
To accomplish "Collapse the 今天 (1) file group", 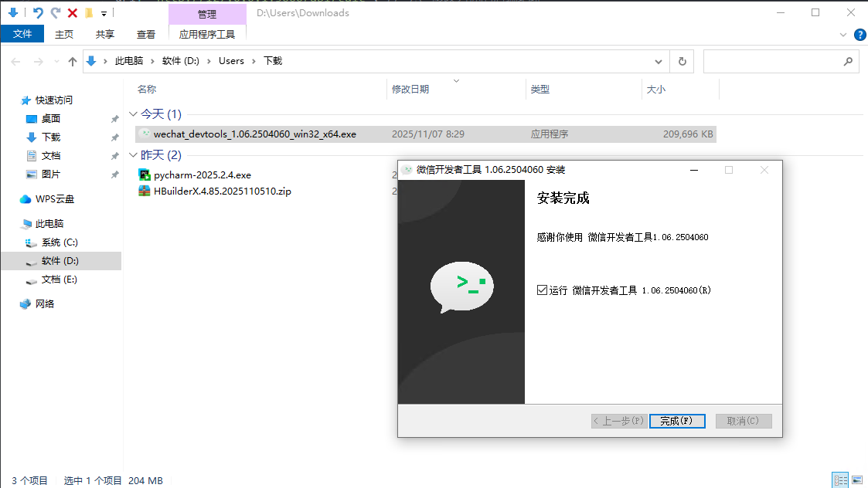I will pyautogui.click(x=133, y=114).
